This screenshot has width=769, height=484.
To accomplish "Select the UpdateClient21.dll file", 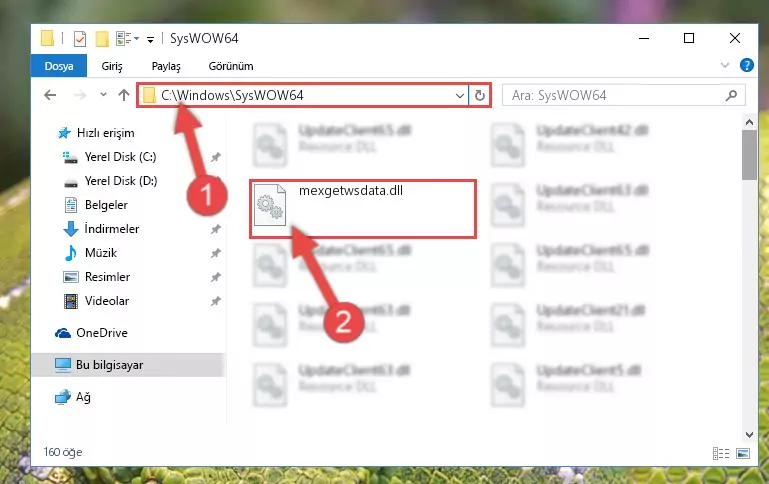I will (x=568, y=325).
